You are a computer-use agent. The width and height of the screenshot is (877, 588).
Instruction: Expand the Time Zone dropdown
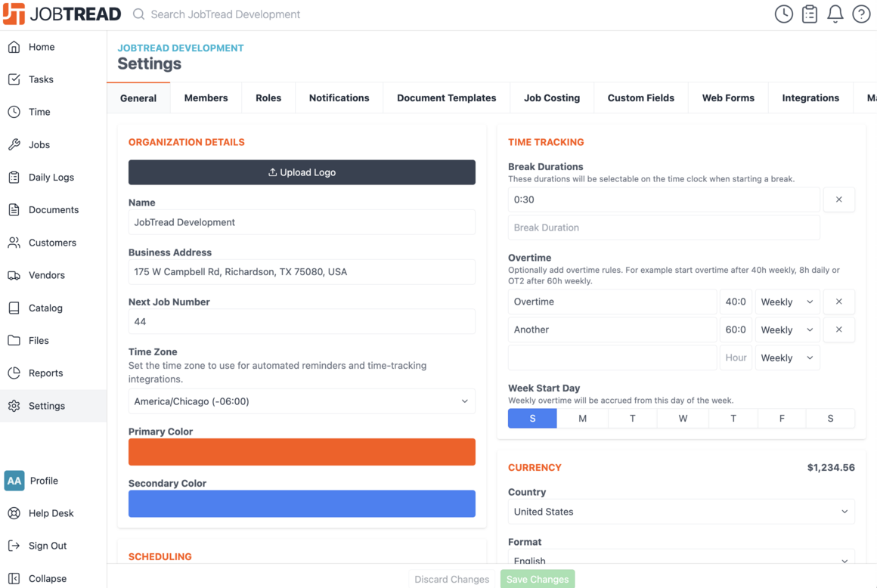[x=302, y=401]
